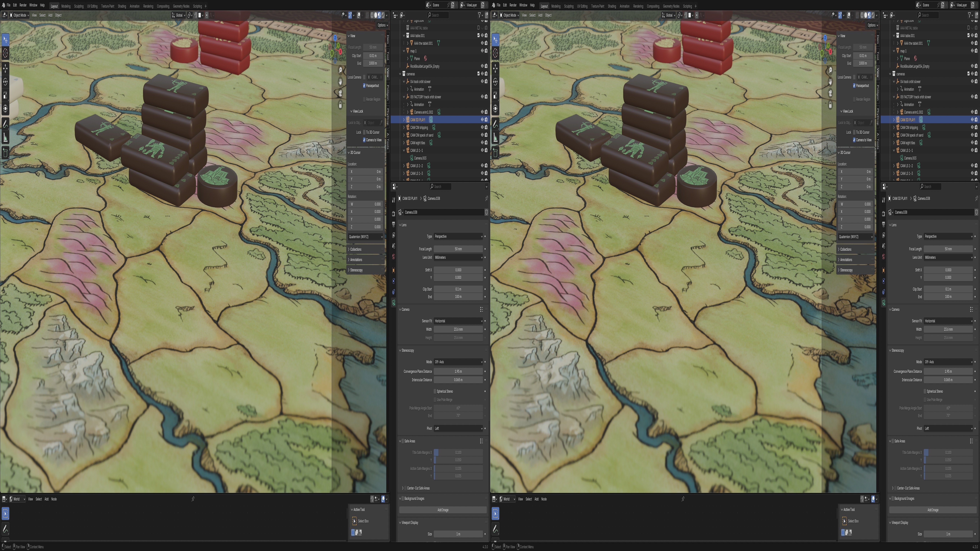The image size is (980, 551).
Task: Enable Lock To 3D Cursor checkbox in left window
Action: (x=364, y=132)
